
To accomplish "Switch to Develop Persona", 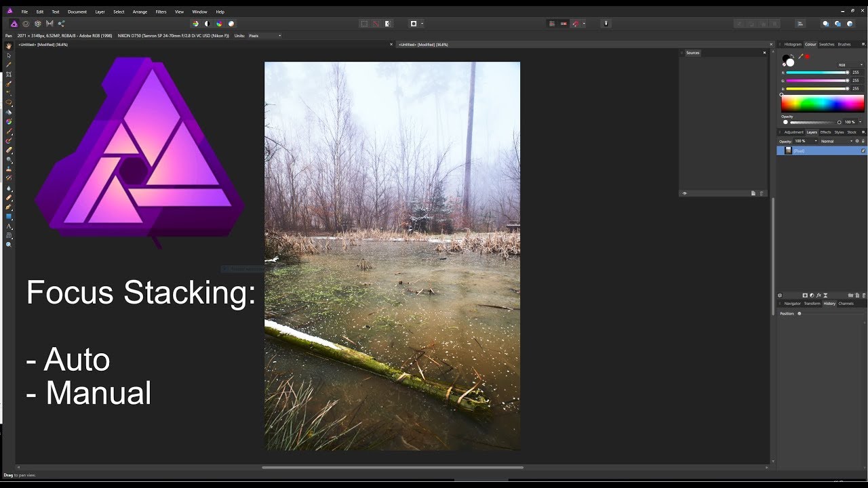I will tap(37, 24).
